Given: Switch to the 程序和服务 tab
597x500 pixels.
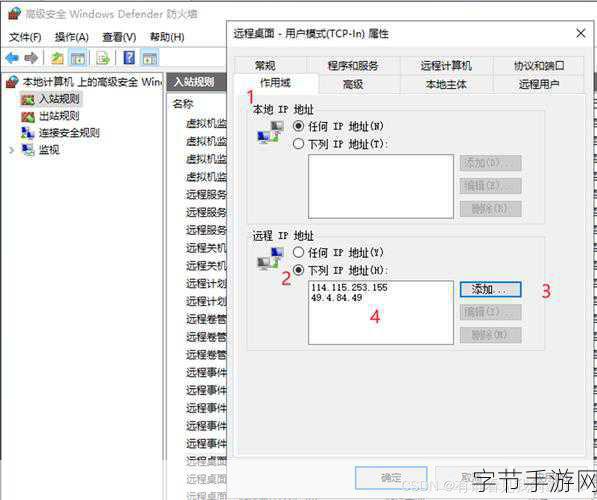Looking at the screenshot, I should tap(353, 65).
